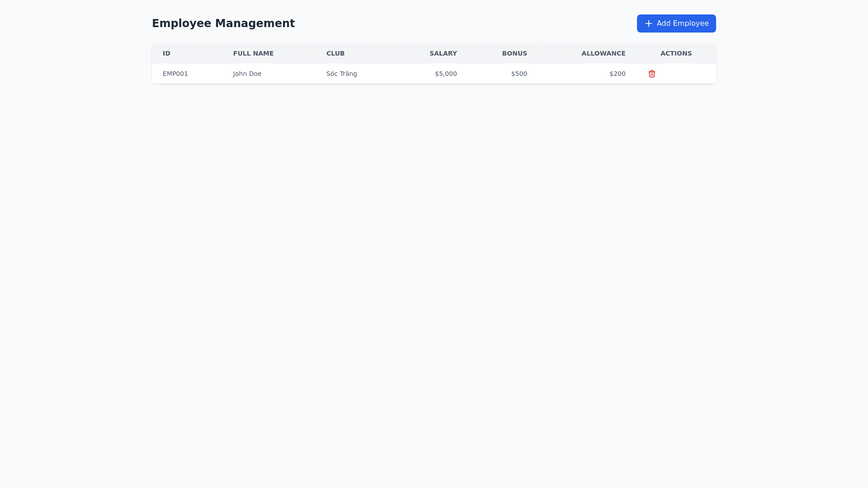Click the Salary column header
The height and width of the screenshot is (488, 868).
coord(443,53)
